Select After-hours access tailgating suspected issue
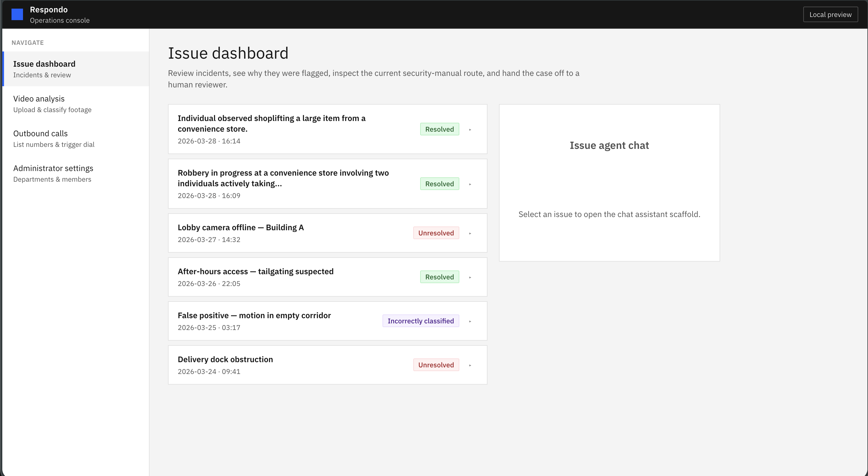 (255, 272)
